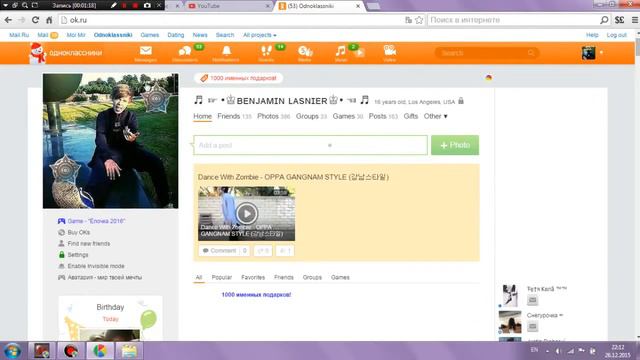This screenshot has width=640, height=360.
Task: Select the Favorites feed filter
Action: (253, 277)
